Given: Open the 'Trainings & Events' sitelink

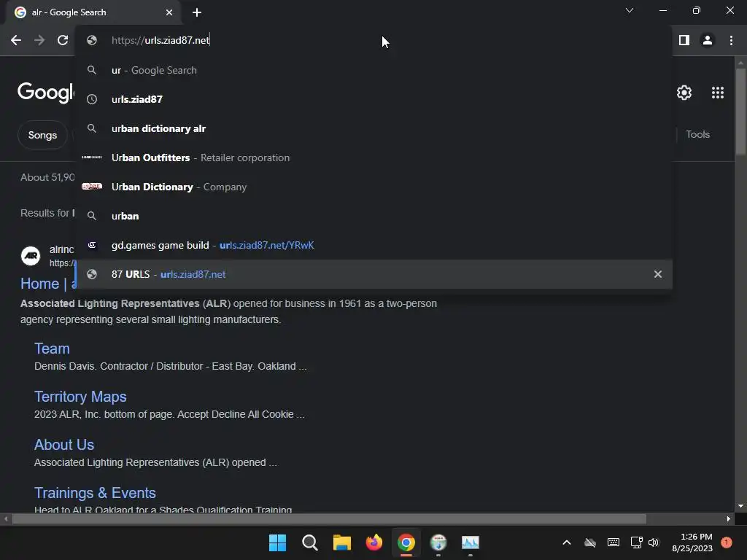Looking at the screenshot, I should coord(95,493).
